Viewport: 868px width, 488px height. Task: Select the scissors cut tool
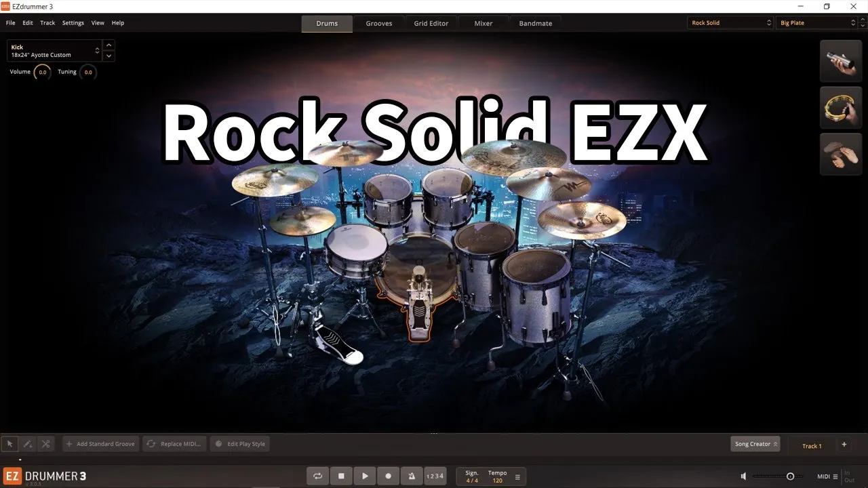[45, 444]
